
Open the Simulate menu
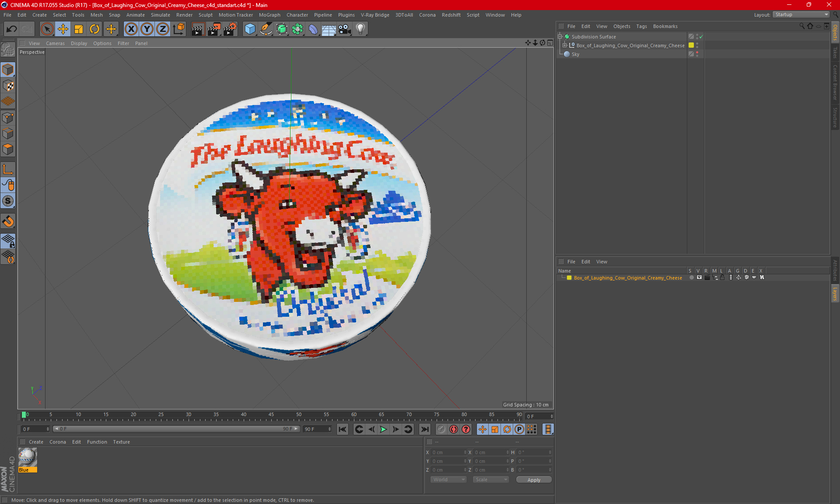(161, 15)
